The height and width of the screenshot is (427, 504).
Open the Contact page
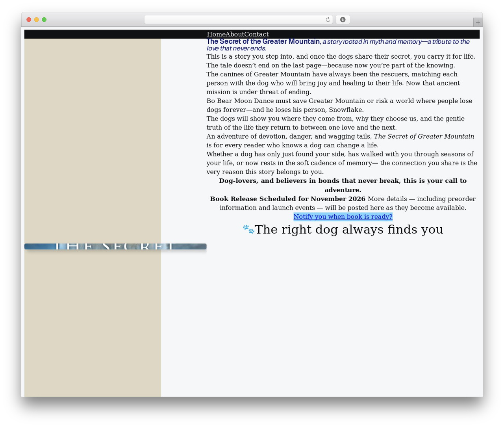pyautogui.click(x=257, y=34)
